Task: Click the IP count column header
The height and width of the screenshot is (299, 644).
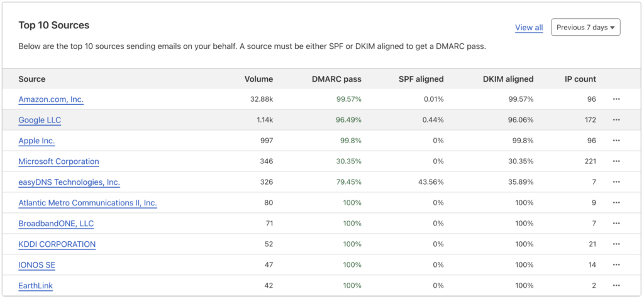Action: click(580, 79)
